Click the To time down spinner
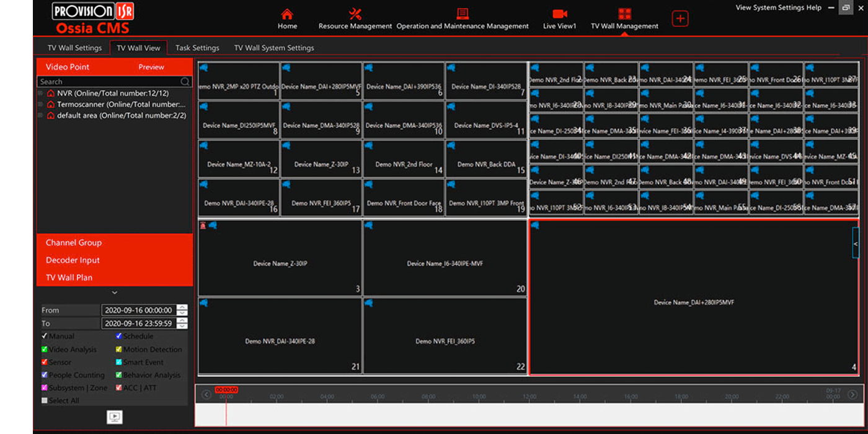The height and width of the screenshot is (434, 868). point(182,326)
